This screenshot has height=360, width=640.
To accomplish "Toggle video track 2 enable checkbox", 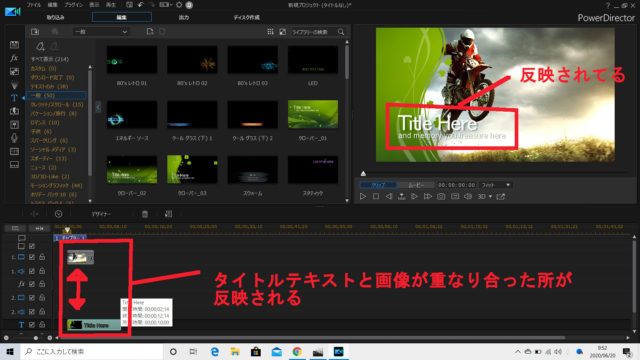I will pos(32,298).
